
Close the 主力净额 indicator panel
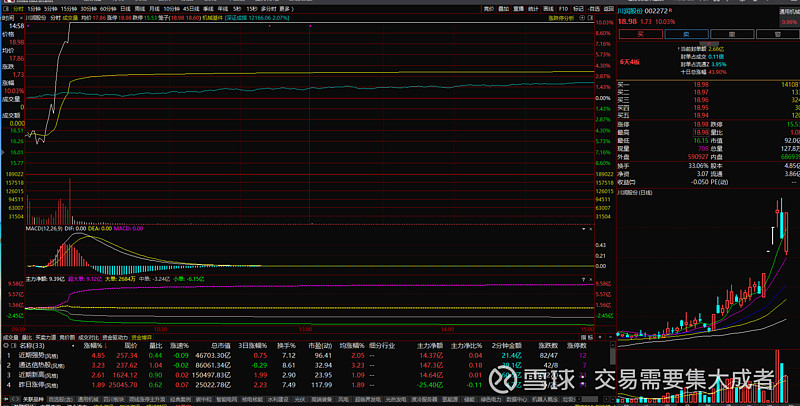click(591, 280)
